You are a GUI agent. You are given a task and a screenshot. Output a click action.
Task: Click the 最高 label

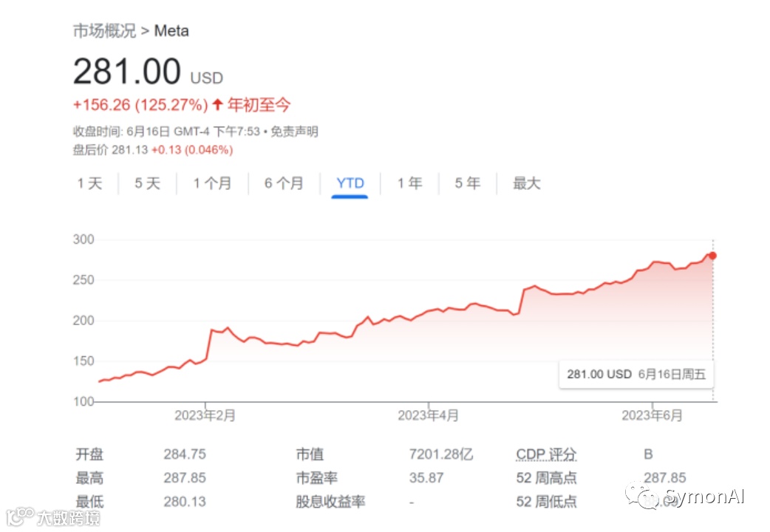(x=89, y=477)
